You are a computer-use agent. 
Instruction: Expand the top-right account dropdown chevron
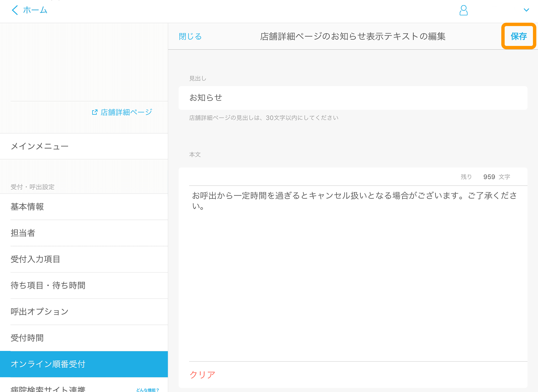click(x=526, y=10)
